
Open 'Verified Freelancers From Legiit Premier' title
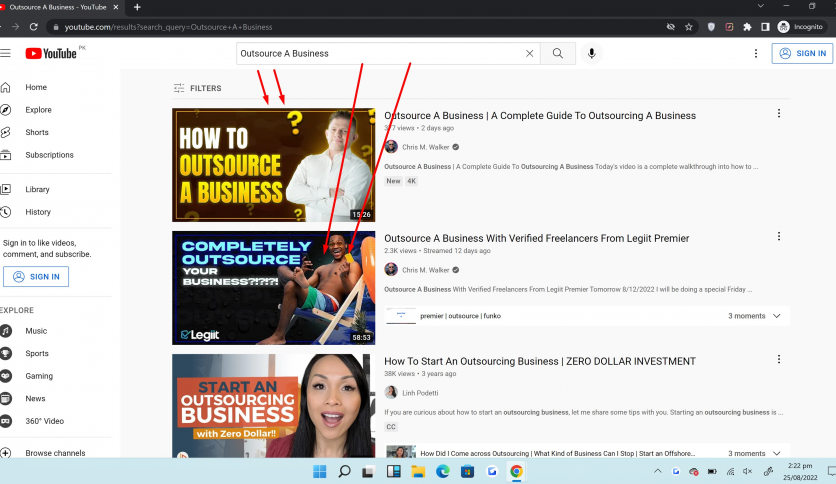537,238
